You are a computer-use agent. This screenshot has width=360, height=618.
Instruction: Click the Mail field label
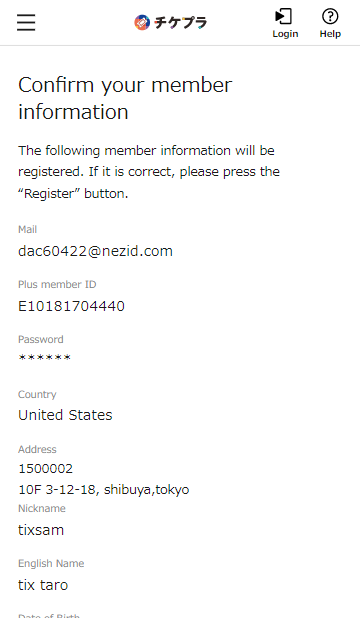click(x=28, y=229)
